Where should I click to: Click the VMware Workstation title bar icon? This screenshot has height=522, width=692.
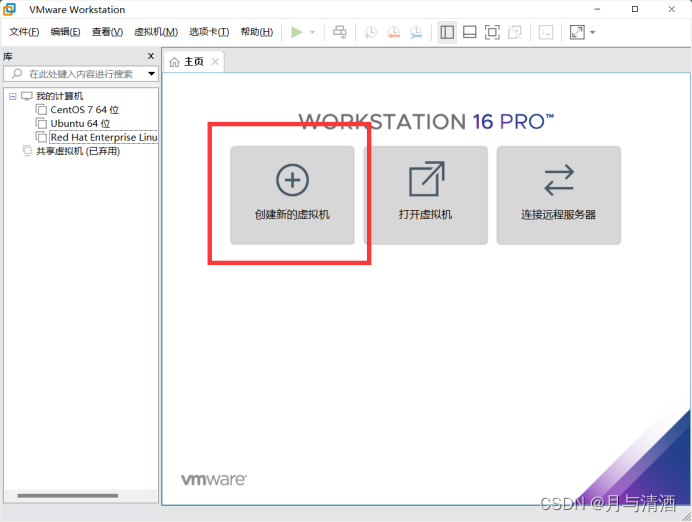click(9, 9)
